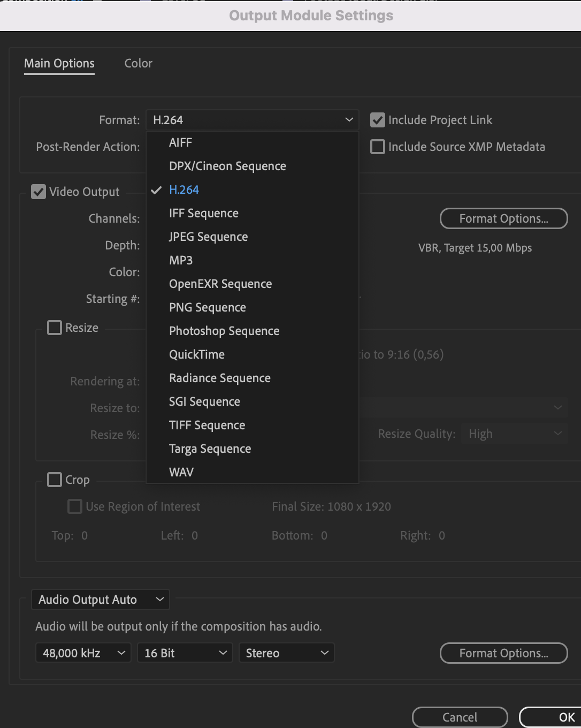Select Photoshop Sequence format

[224, 331]
